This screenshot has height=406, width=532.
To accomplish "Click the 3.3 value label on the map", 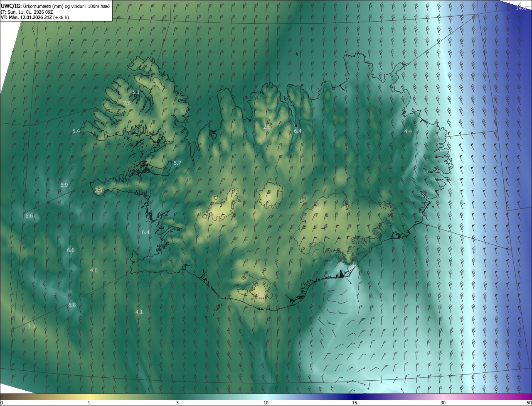I will 31,327.
